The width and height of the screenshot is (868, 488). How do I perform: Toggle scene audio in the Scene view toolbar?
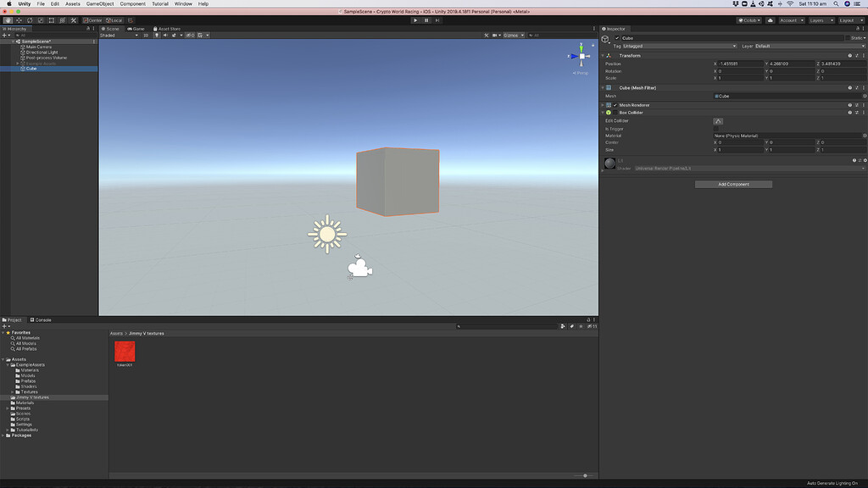(166, 35)
